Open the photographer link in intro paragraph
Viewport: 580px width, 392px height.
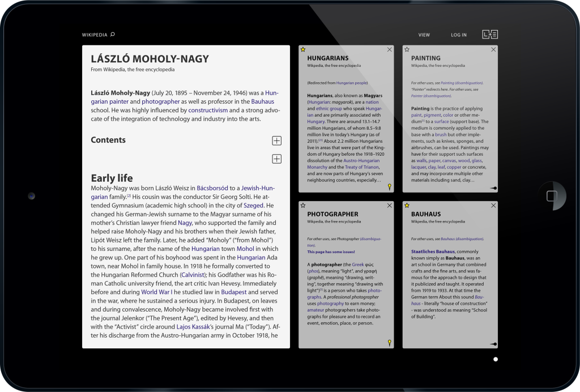(x=160, y=102)
